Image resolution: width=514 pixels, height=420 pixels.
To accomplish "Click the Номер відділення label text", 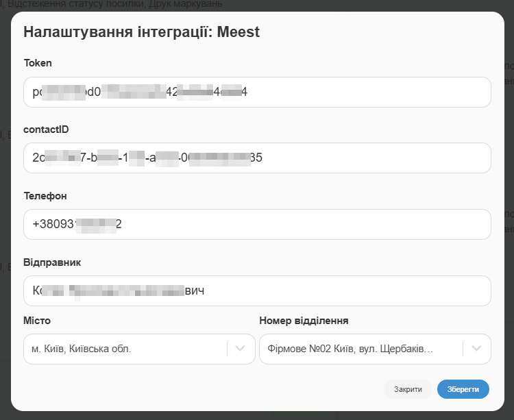I will 304,320.
